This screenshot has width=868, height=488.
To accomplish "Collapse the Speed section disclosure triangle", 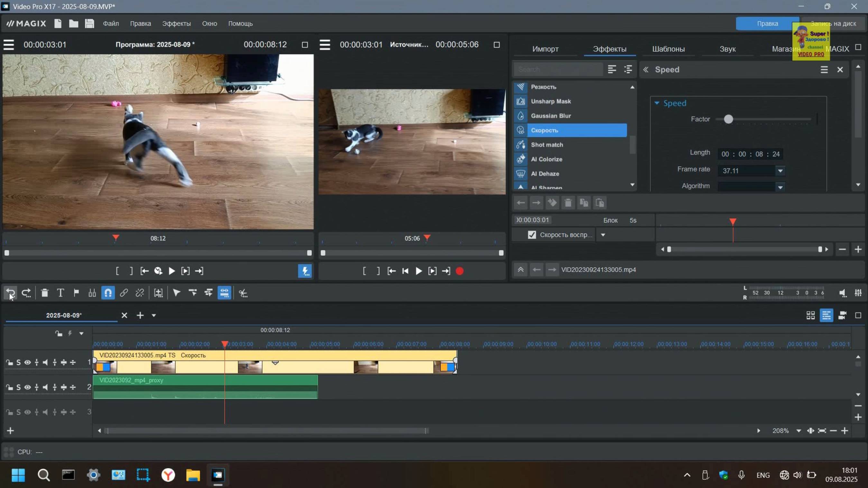I will pos(657,103).
